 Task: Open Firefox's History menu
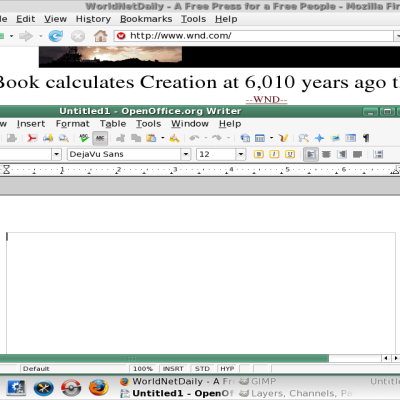[93, 19]
